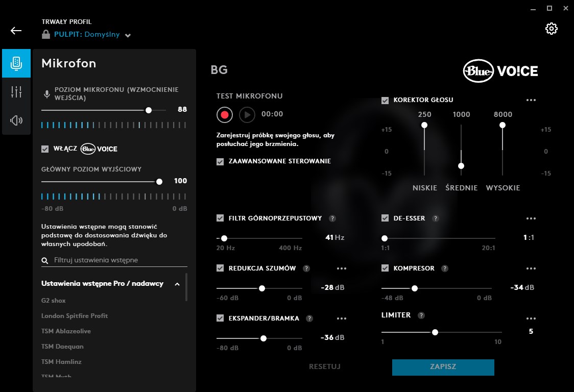Screen dimensions: 574x392
Task: Click help icon next to De-esser
Action: (x=436, y=218)
